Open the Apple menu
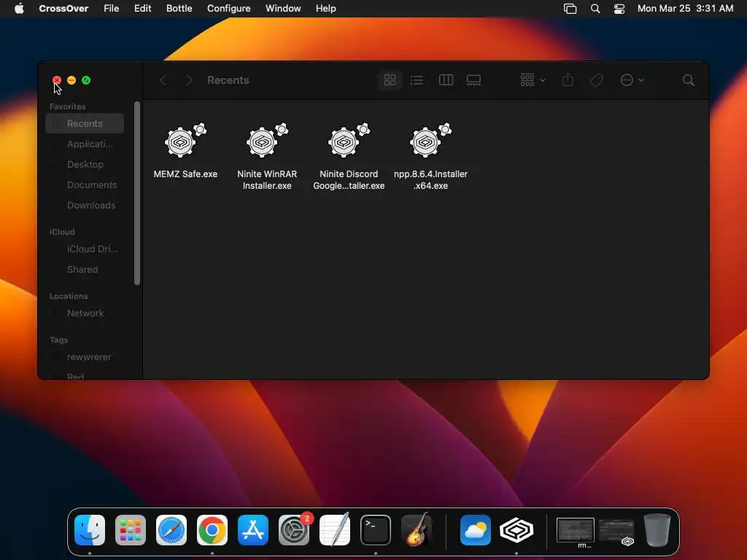 (19, 9)
